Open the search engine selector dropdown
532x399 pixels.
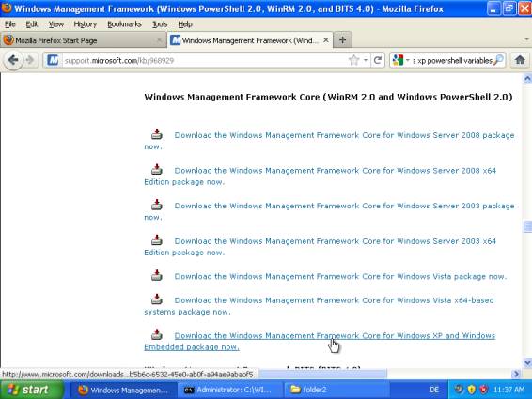tap(401, 60)
